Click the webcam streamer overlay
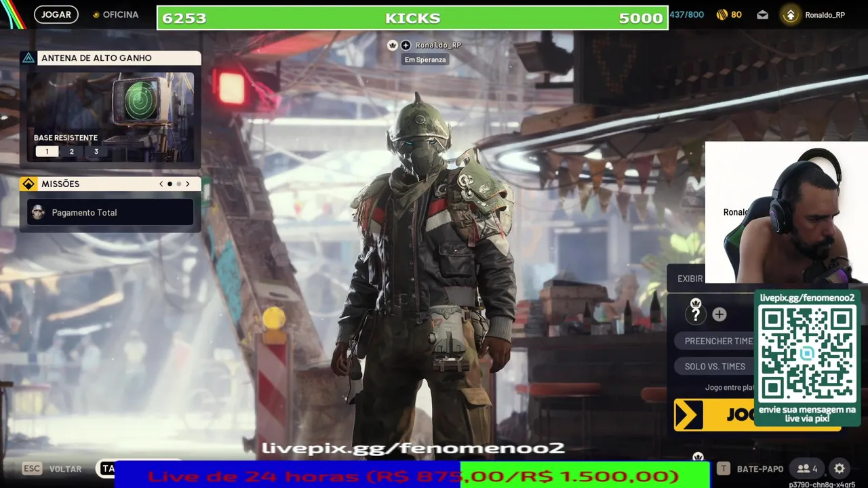 click(x=787, y=213)
